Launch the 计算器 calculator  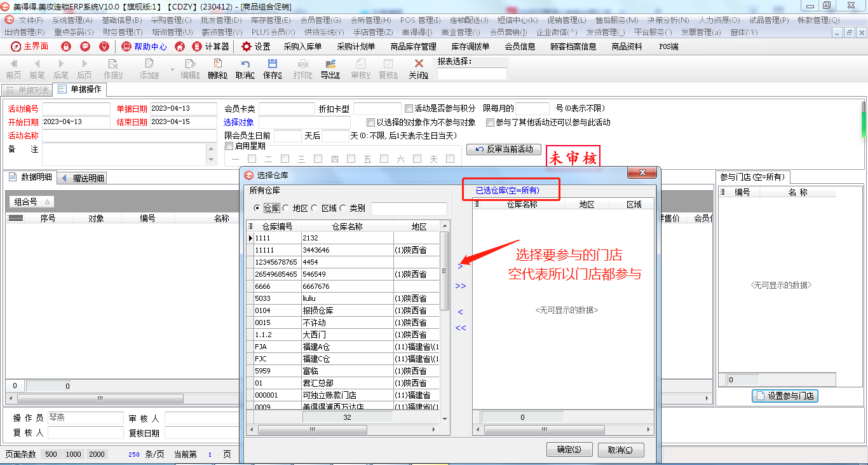click(211, 46)
